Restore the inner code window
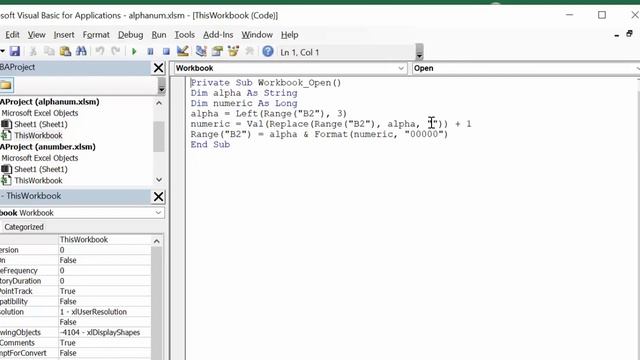640x360 pixels. coord(629,34)
